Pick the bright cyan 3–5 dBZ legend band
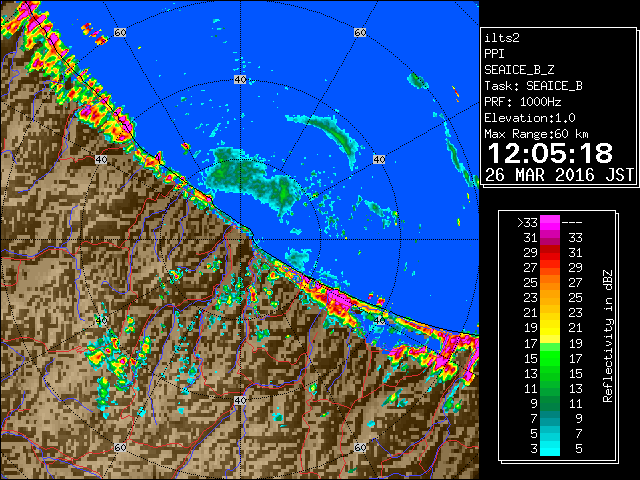The image size is (640, 480). (550, 448)
